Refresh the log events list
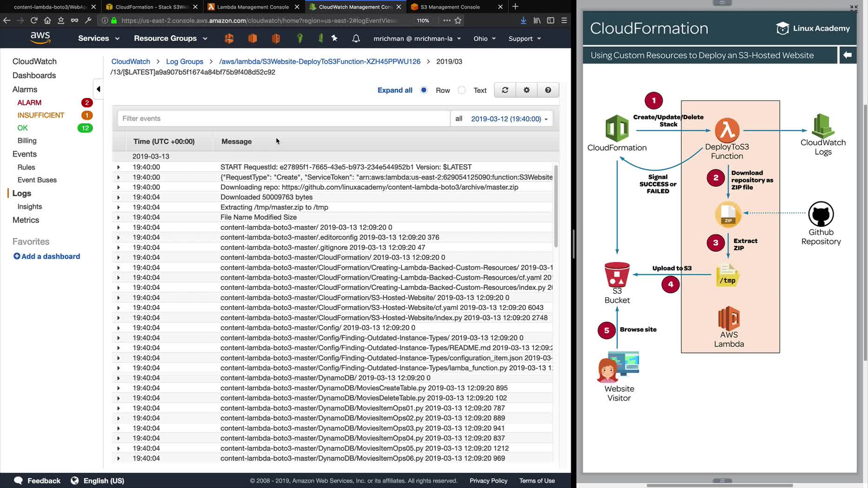Screen dimensions: 868x488 tap(505, 90)
